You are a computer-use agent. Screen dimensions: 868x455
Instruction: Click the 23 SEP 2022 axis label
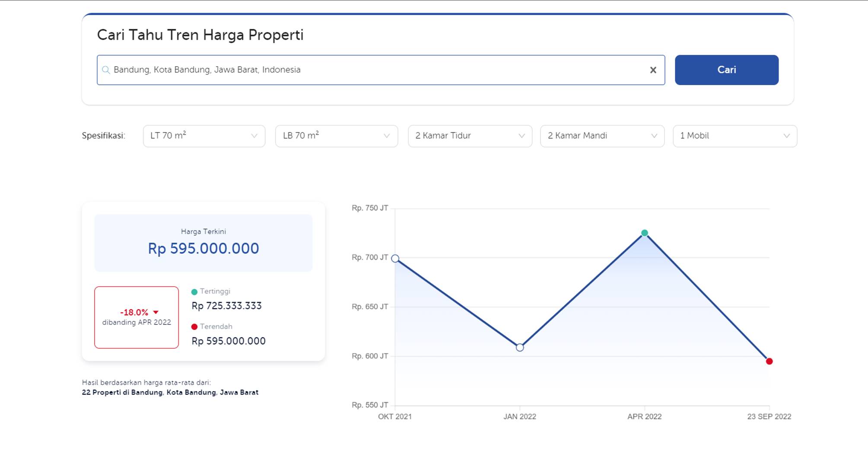769,417
